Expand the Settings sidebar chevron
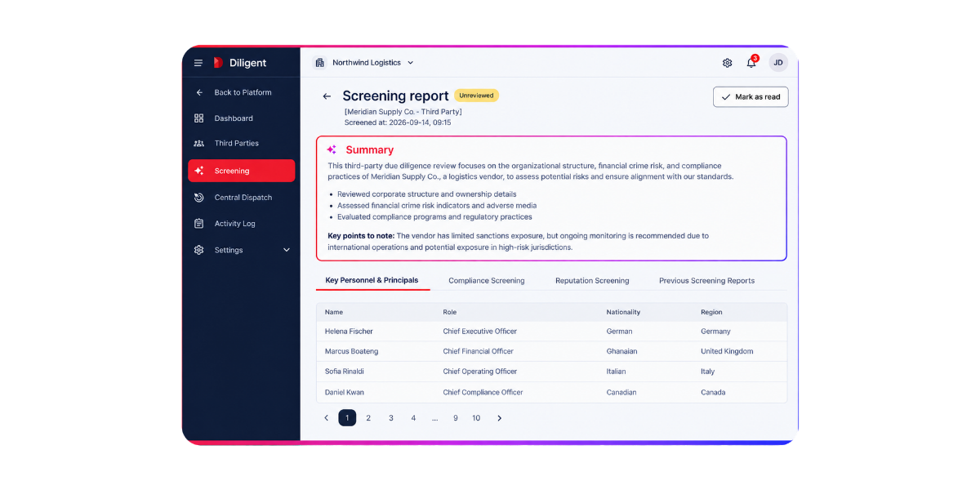980x490 pixels. point(286,250)
